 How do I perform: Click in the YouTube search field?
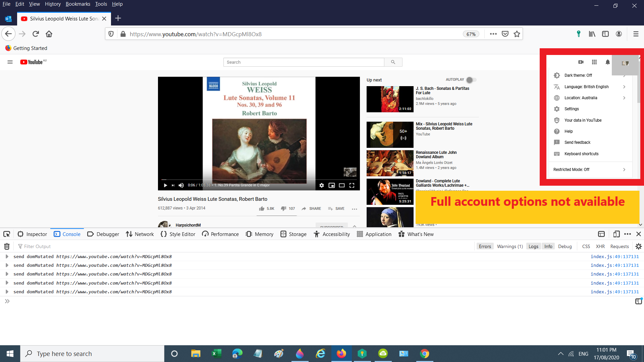pyautogui.click(x=304, y=62)
